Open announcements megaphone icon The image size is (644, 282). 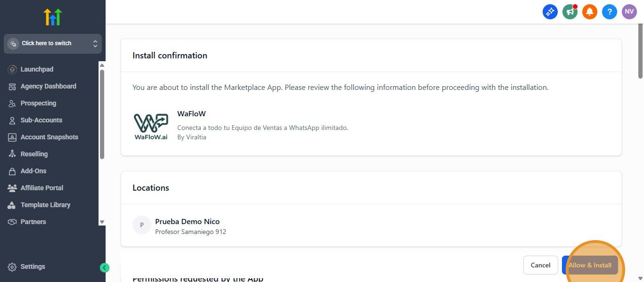570,12
